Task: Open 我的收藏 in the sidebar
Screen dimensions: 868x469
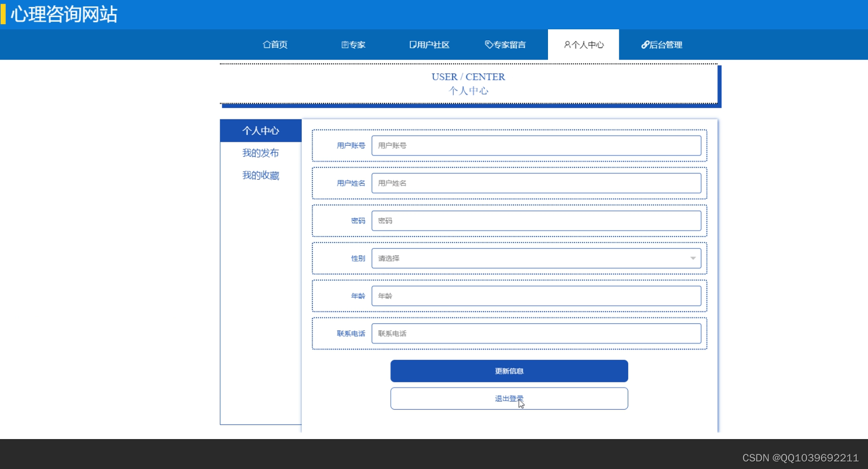Action: 261,175
